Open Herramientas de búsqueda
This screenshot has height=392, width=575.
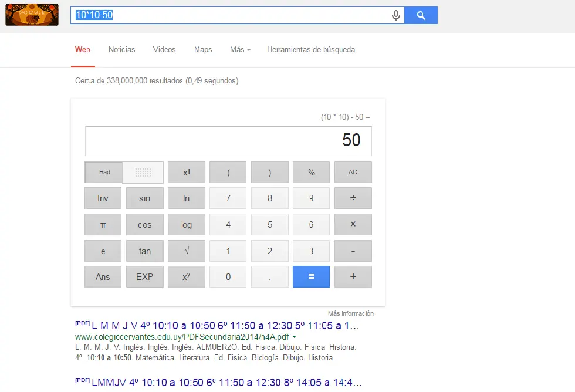pos(311,49)
